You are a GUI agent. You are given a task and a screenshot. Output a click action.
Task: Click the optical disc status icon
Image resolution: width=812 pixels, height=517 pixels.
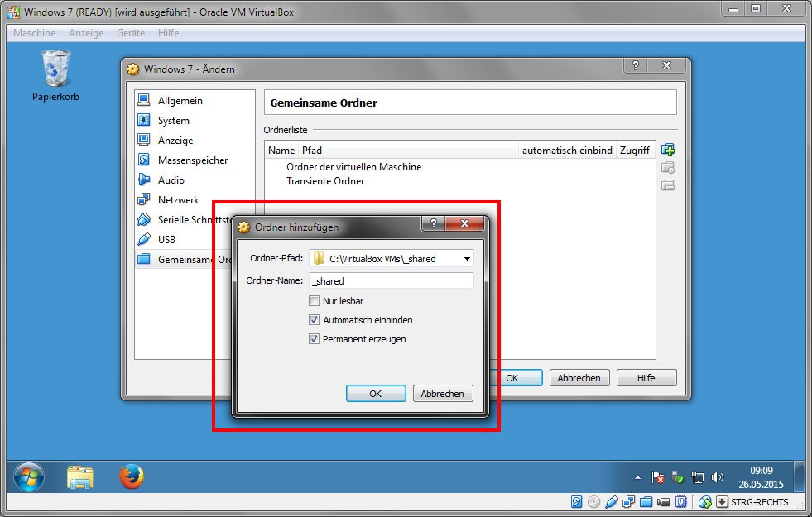click(594, 501)
